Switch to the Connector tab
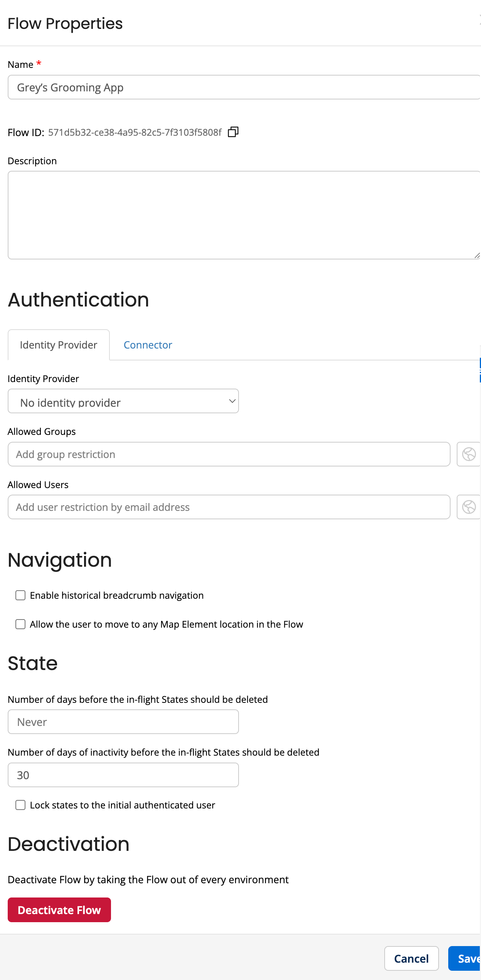Screen dimensions: 481x980 tap(148, 345)
